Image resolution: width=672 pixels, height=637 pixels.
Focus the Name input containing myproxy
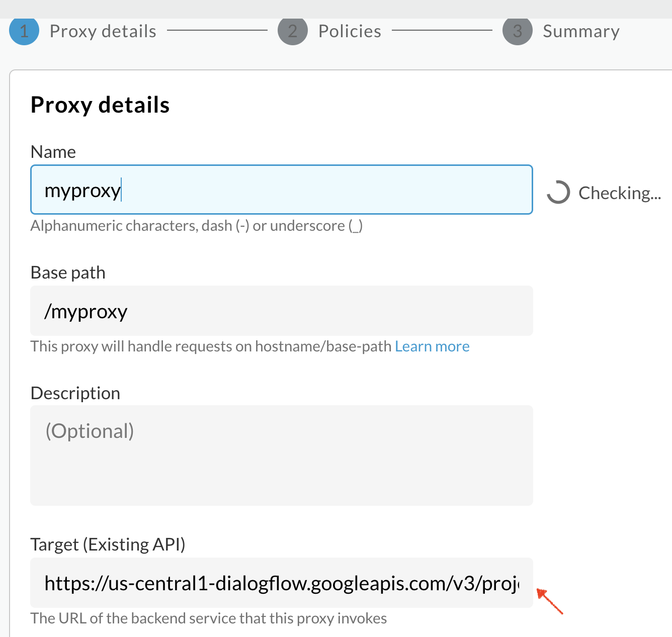pos(282,190)
